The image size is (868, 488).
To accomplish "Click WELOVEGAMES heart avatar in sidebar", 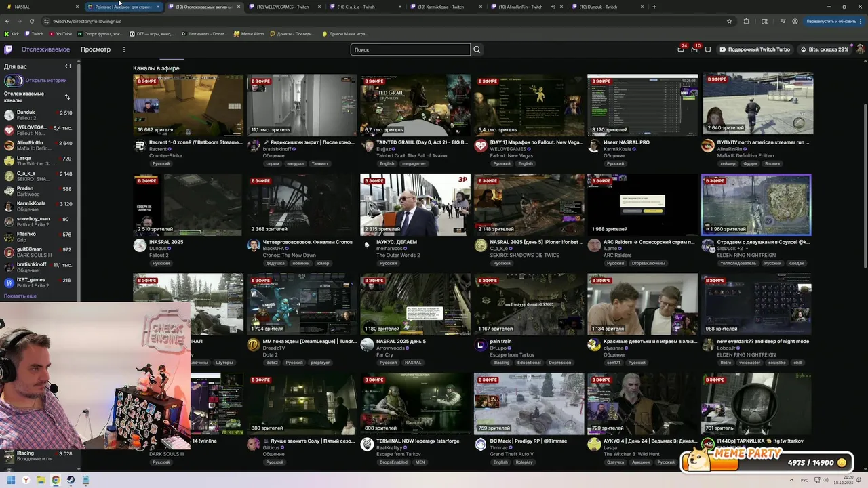I will point(9,130).
